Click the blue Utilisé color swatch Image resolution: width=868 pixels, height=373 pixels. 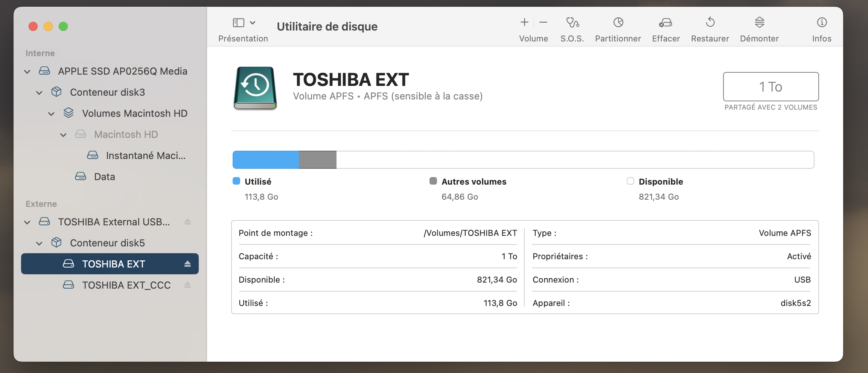coord(236,181)
